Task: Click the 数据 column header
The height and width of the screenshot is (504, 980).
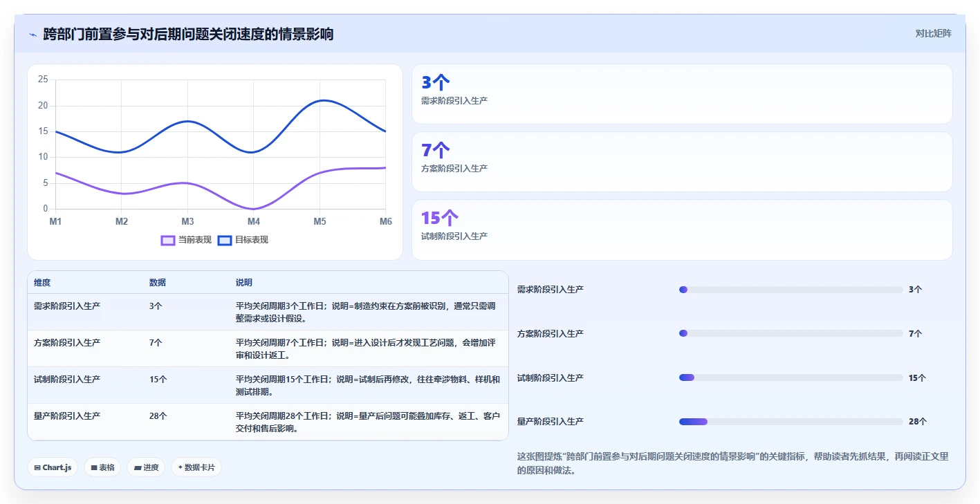Action: tap(158, 283)
